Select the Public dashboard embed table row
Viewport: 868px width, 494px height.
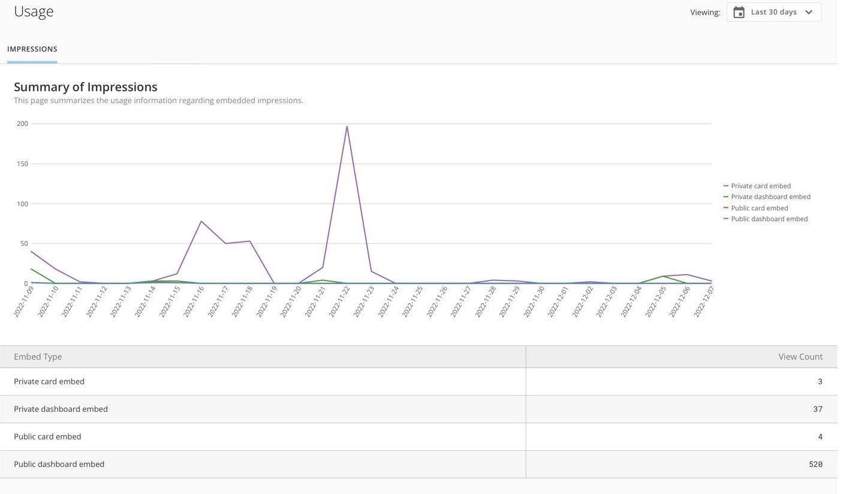(418, 464)
